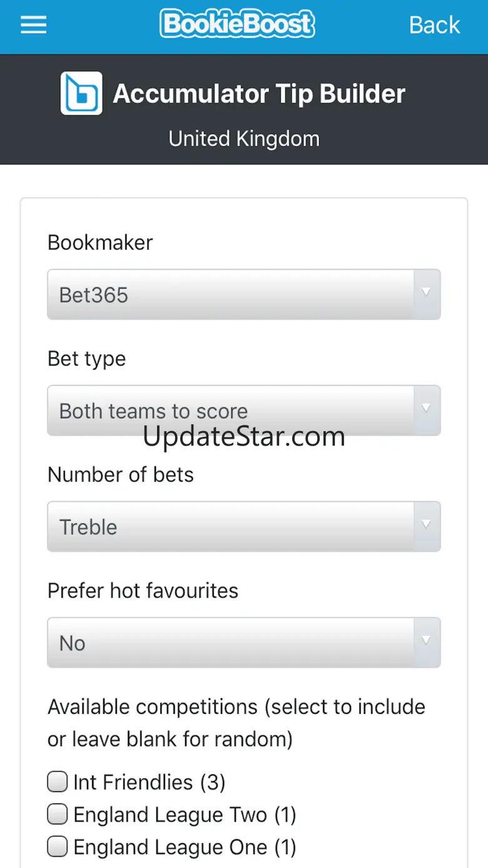Select the England League One (1) label

pyautogui.click(x=185, y=847)
